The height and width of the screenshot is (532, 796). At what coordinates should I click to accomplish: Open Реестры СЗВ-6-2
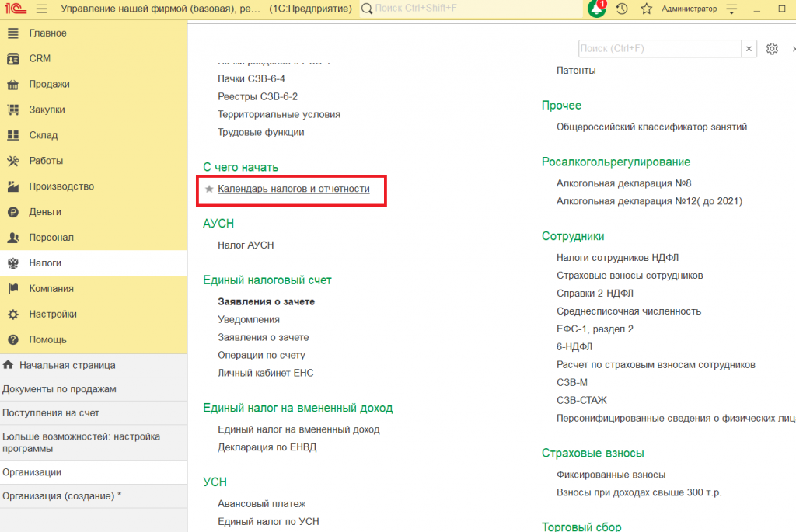click(257, 96)
